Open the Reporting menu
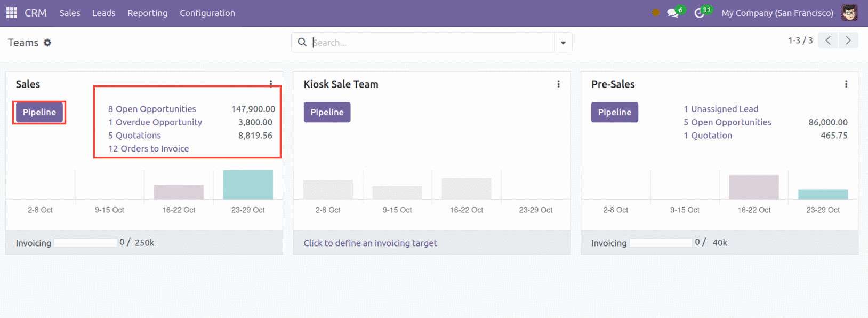Viewport: 868px width, 318px height. pyautogui.click(x=147, y=13)
